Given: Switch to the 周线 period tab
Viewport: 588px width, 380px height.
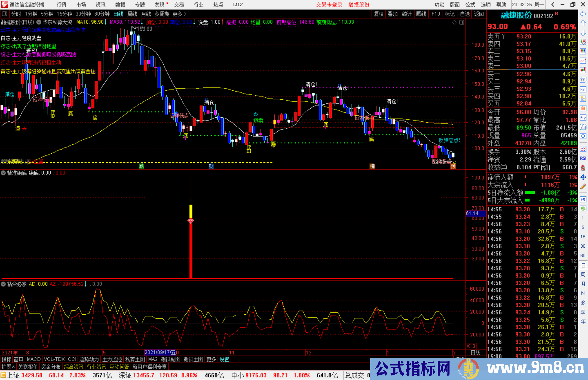Looking at the screenshot, I should click(132, 14).
